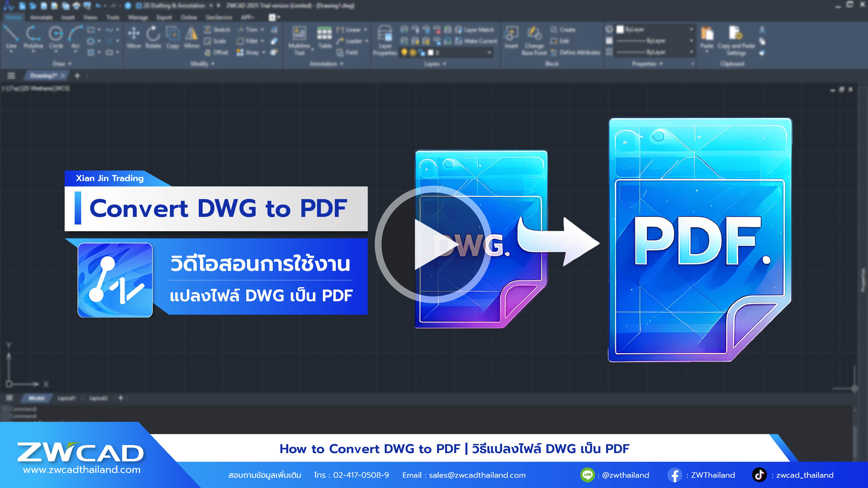The width and height of the screenshot is (868, 488).
Task: Add a new drawing tab with plus button
Action: [x=77, y=76]
